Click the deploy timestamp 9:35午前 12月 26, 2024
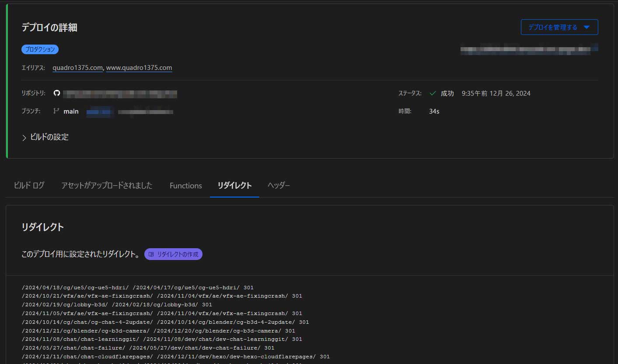The width and height of the screenshot is (618, 364). click(496, 93)
